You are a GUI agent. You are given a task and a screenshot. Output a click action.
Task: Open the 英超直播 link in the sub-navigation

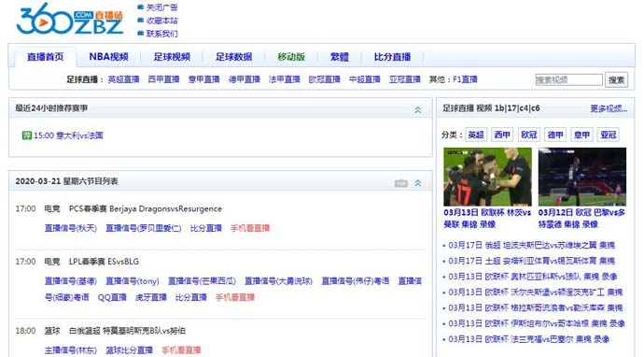pyautogui.click(x=123, y=79)
